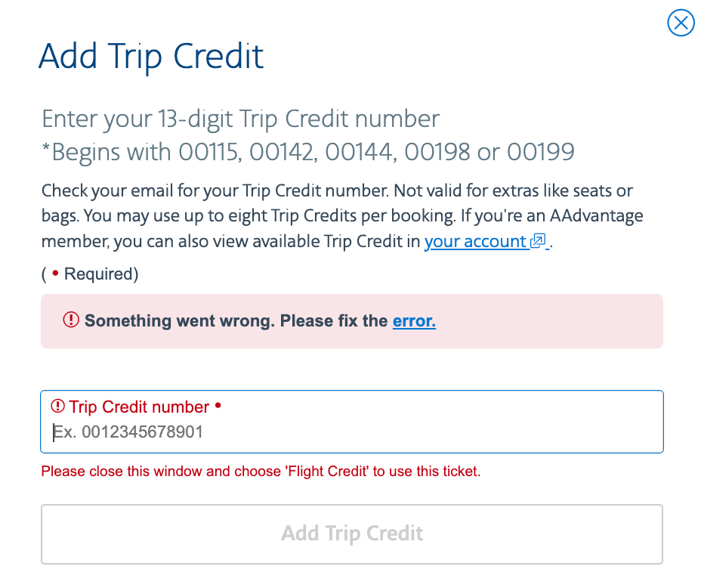
Task: Click the red 'choose Flight Credit' validation message
Action: click(x=261, y=472)
